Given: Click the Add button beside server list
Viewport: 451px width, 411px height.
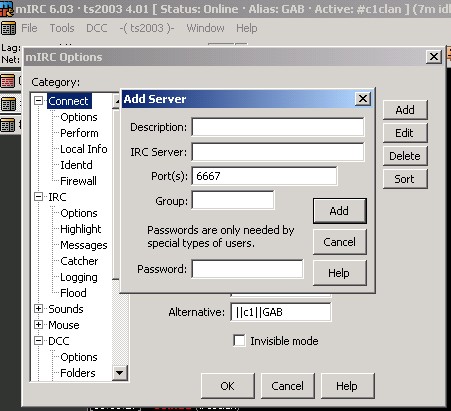Looking at the screenshot, I should 405,110.
